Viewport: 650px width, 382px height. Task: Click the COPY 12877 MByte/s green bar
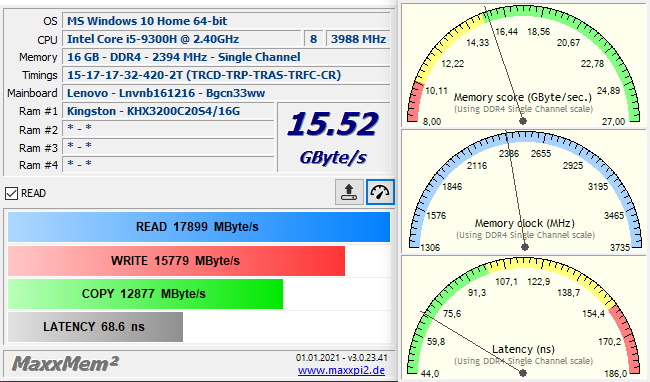tap(145, 294)
